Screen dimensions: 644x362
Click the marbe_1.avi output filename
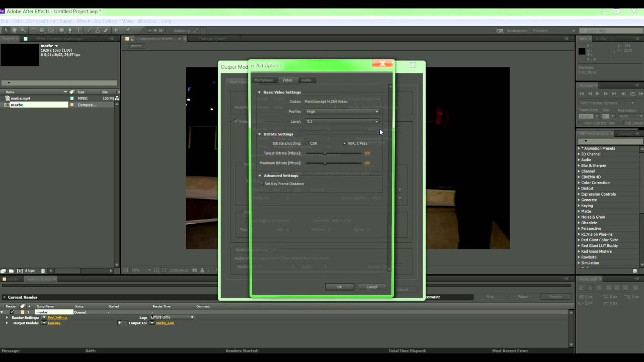[165, 323]
